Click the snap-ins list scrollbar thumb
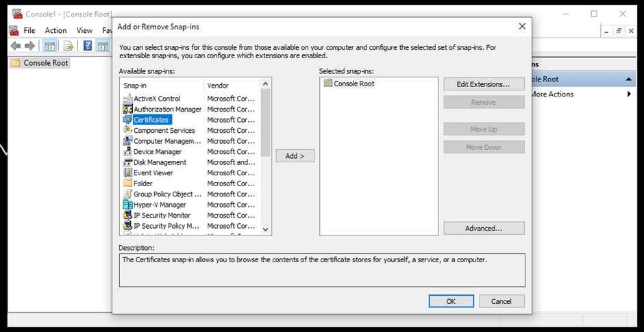Screen dimensions: 644x332 265,123
